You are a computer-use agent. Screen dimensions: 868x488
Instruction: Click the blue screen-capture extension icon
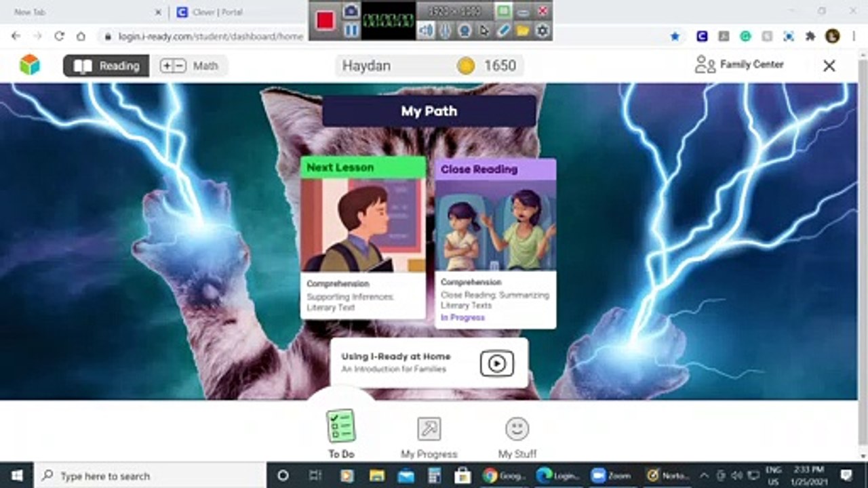tap(789, 37)
